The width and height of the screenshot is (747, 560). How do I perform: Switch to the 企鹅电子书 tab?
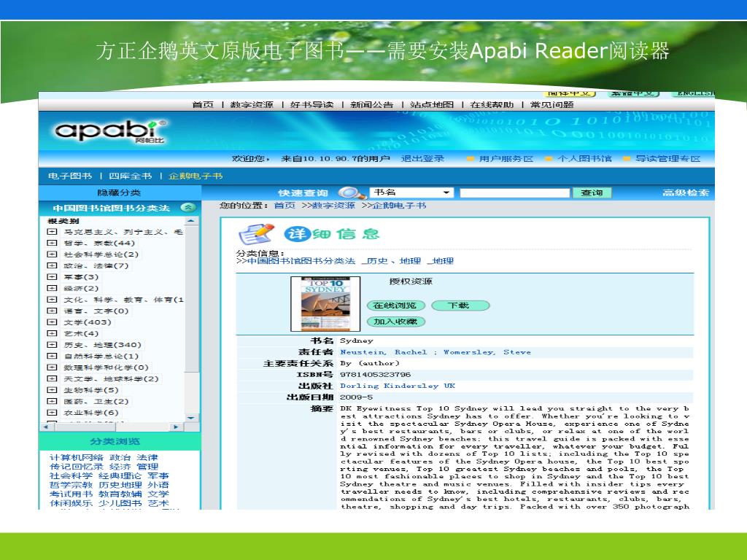pos(196,176)
